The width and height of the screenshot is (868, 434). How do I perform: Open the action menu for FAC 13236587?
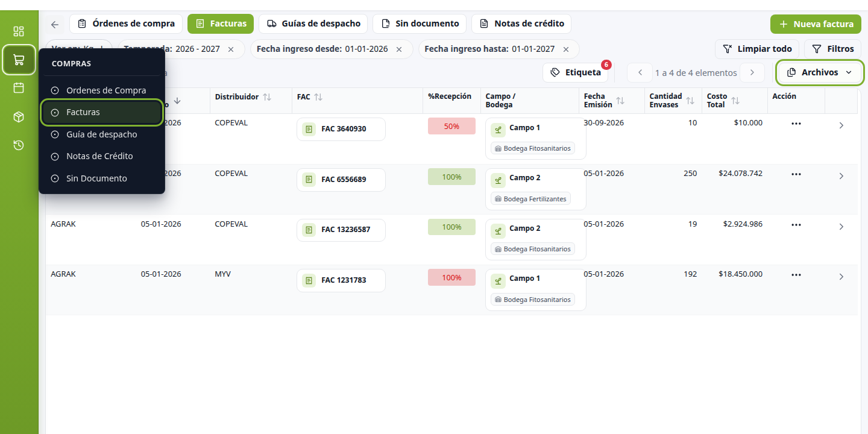[796, 225]
